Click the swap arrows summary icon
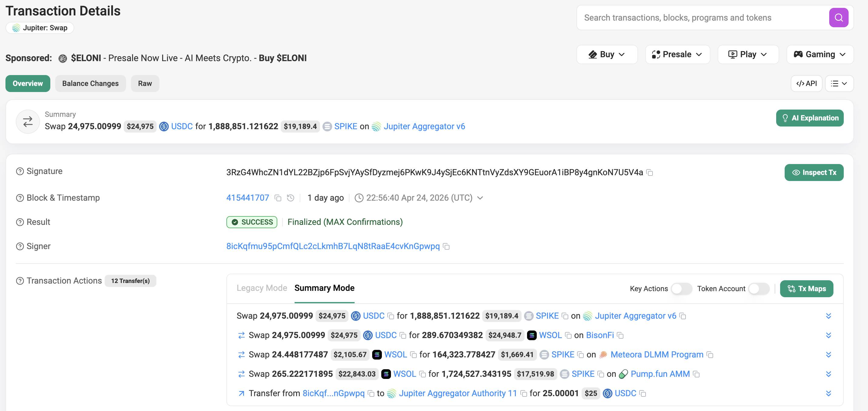Viewport: 868px width, 411px height. coord(28,122)
